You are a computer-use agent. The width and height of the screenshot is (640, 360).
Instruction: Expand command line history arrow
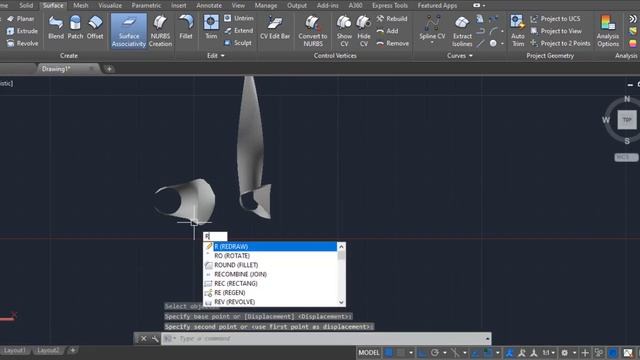(x=487, y=339)
